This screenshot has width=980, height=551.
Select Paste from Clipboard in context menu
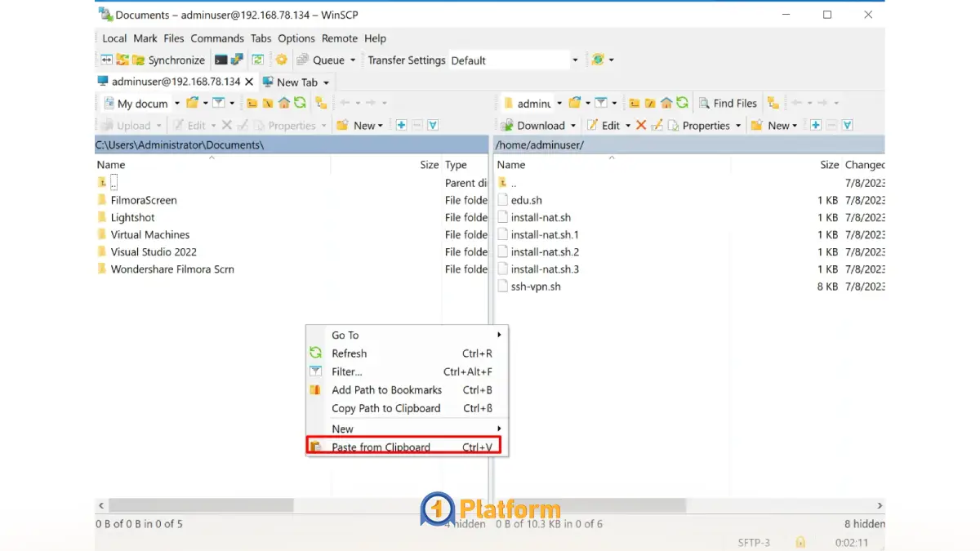(x=381, y=447)
